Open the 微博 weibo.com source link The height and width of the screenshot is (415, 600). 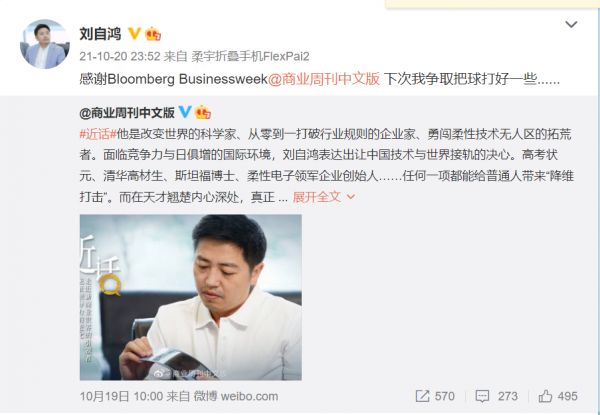(x=236, y=396)
